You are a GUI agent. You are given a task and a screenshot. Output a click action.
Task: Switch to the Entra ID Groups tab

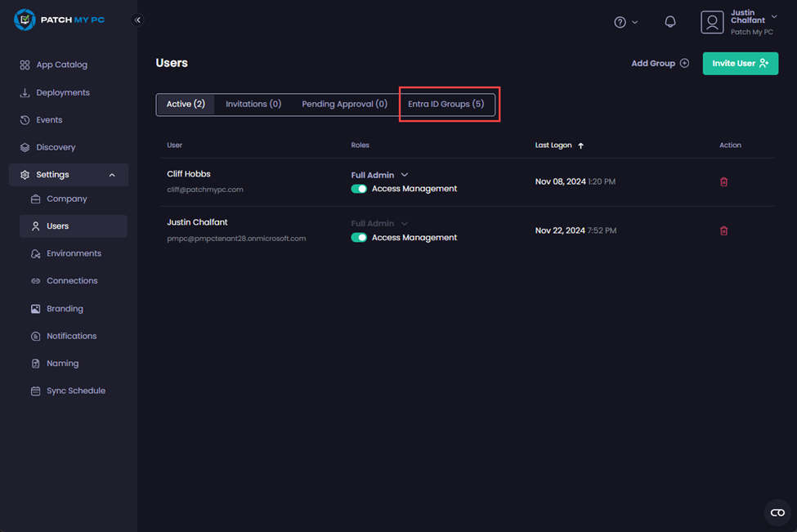(448, 104)
